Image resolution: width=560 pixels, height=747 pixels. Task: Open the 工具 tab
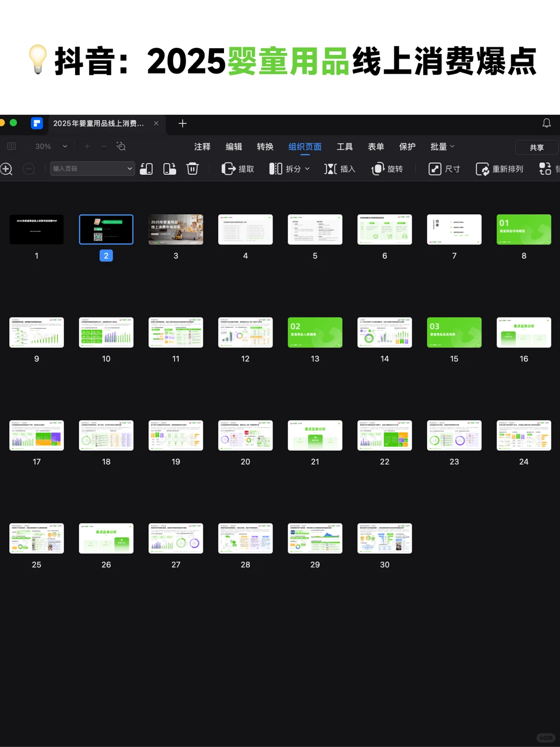pos(345,147)
